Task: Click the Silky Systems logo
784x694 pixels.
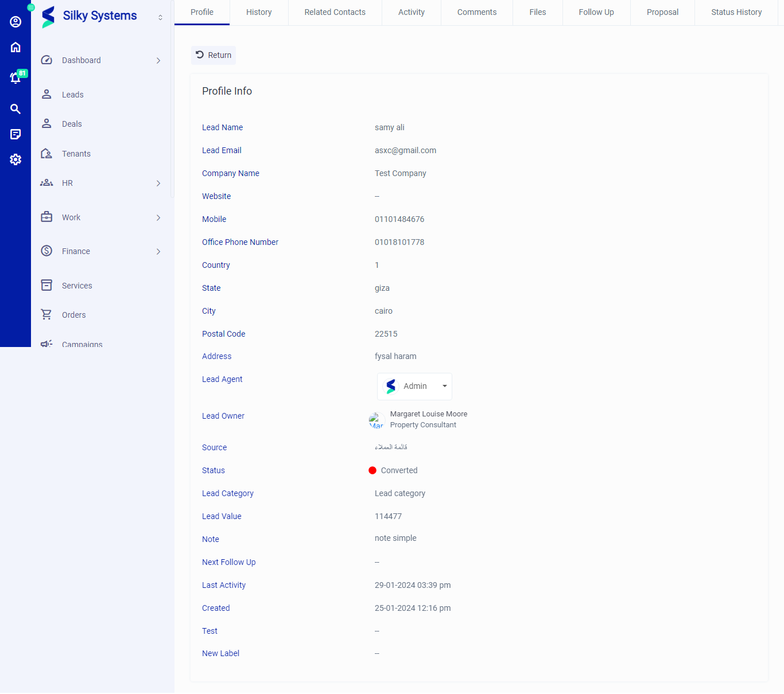Action: pyautogui.click(x=49, y=17)
